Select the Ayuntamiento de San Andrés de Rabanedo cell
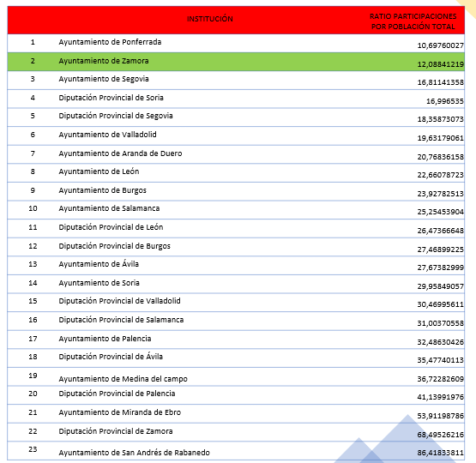This screenshot has width=476, height=463. coord(134,453)
